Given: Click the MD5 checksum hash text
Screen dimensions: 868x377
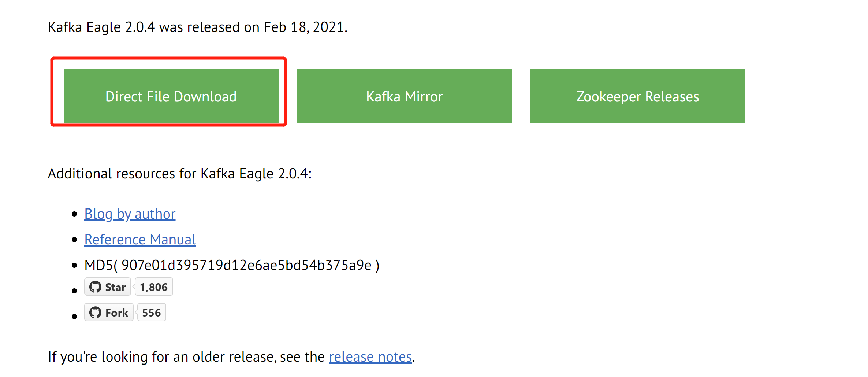Looking at the screenshot, I should pyautogui.click(x=246, y=265).
